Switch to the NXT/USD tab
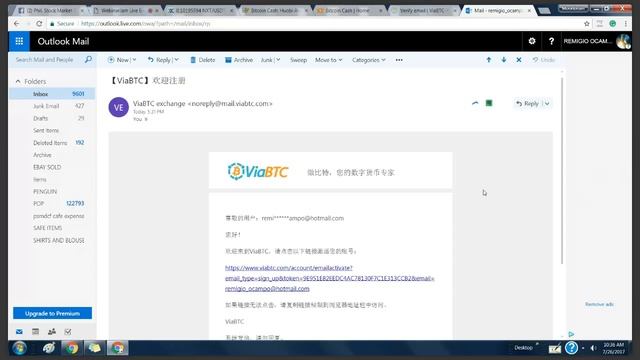Viewport: 640px width, 360px height. coord(200,11)
